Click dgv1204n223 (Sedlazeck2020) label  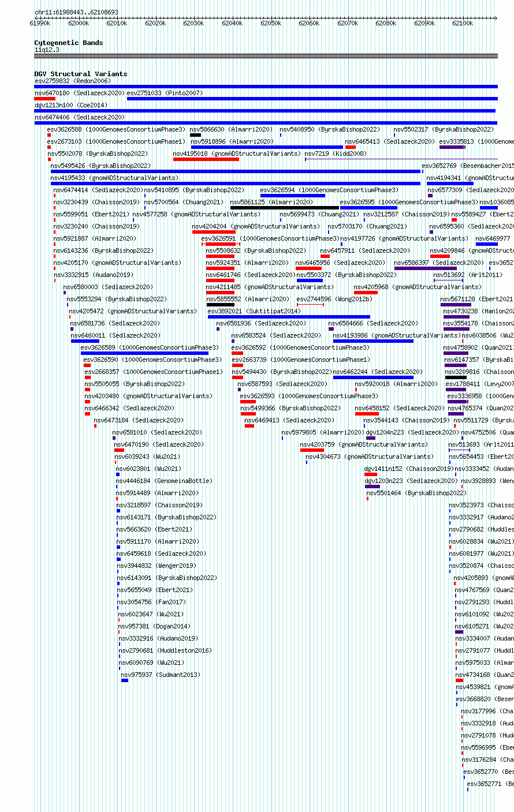click(x=413, y=432)
